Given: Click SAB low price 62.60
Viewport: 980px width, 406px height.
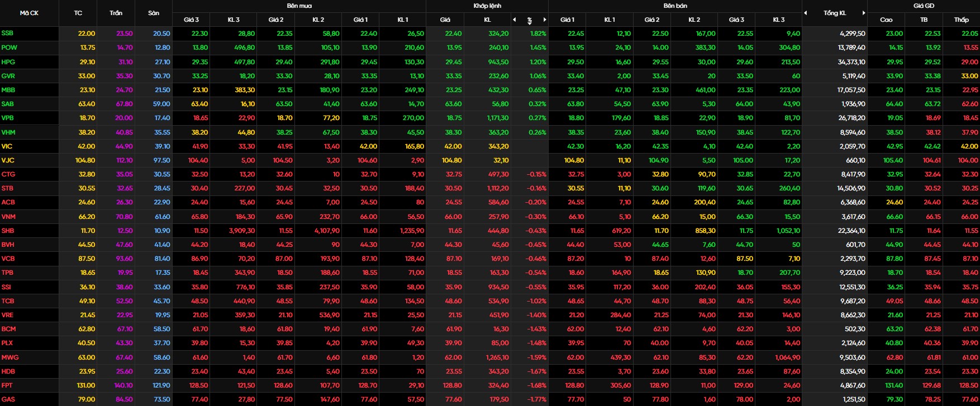Looking at the screenshot, I should tap(970, 104).
